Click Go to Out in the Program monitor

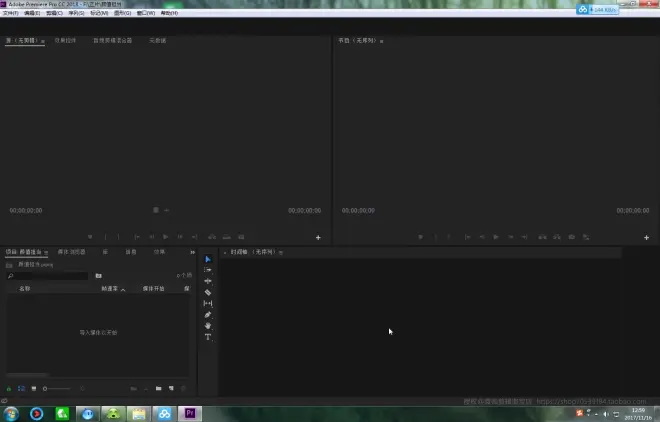pos(524,237)
